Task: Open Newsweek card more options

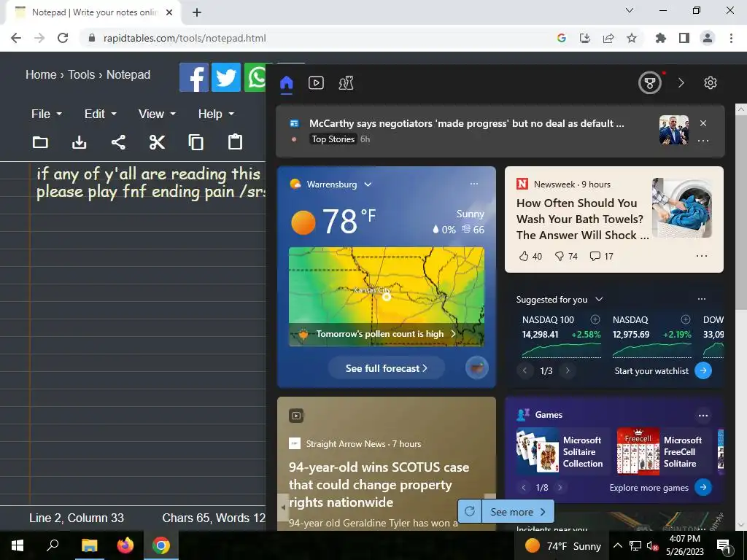Action: [702, 256]
